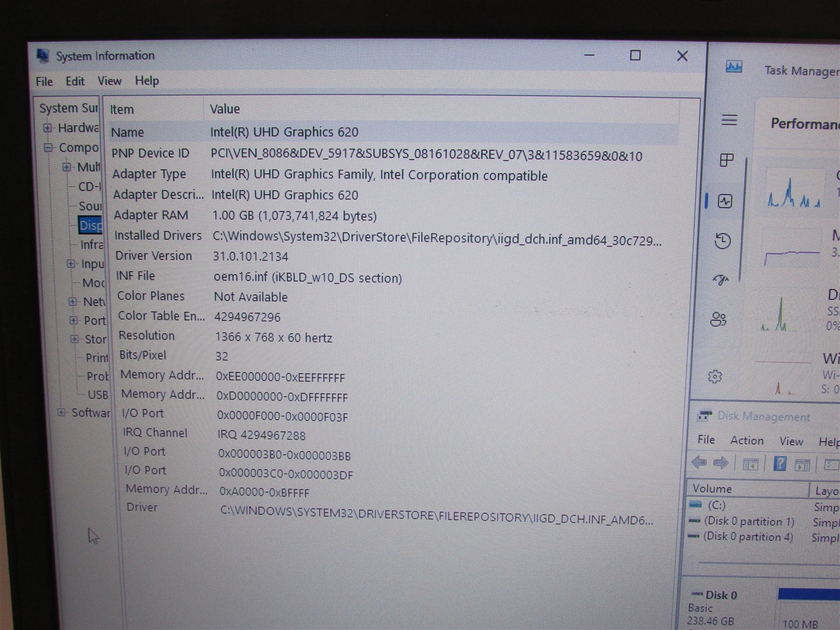Collapse the Components tree node
Viewport: 840px width, 630px height.
coord(49,148)
